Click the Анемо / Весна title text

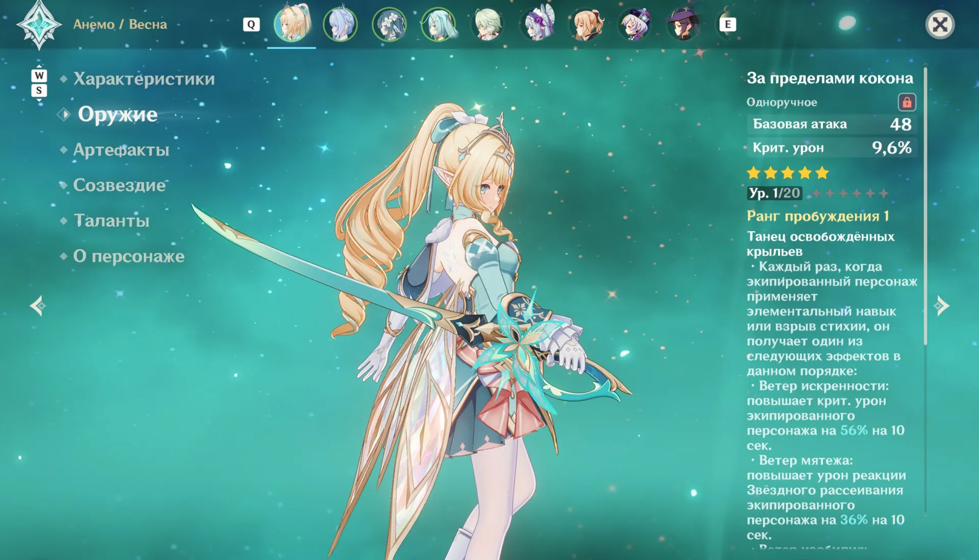[x=120, y=24]
